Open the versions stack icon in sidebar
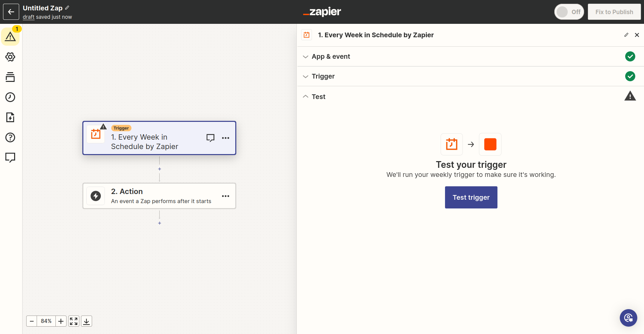This screenshot has width=644, height=334. [10, 77]
